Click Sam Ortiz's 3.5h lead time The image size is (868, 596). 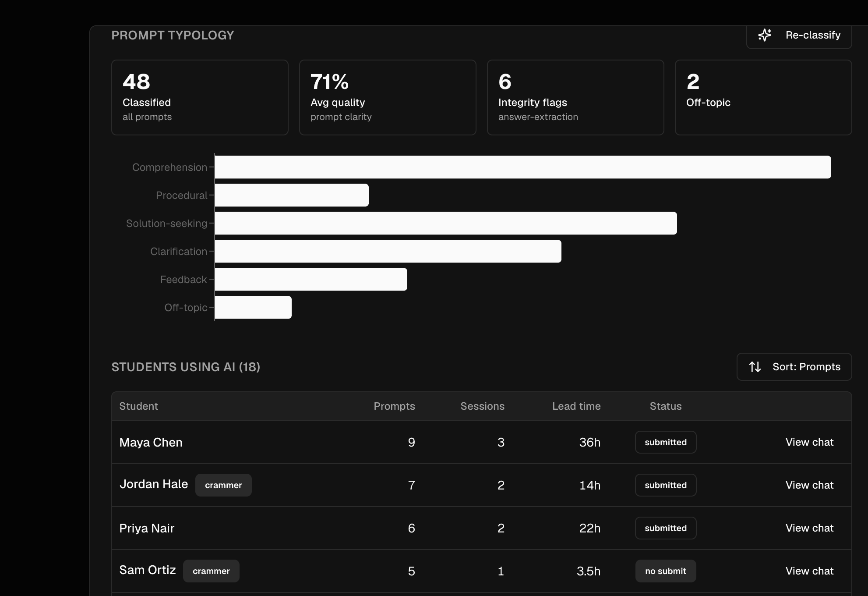tap(589, 571)
